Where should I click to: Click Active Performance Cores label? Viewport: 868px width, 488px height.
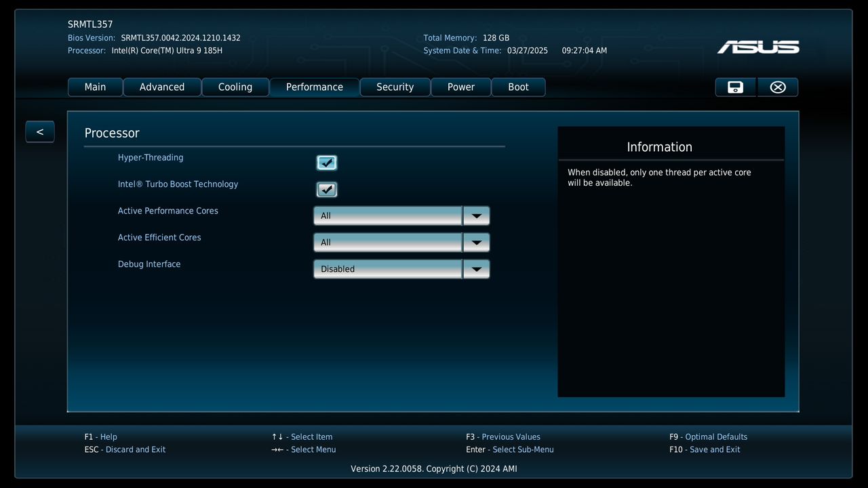click(x=168, y=211)
